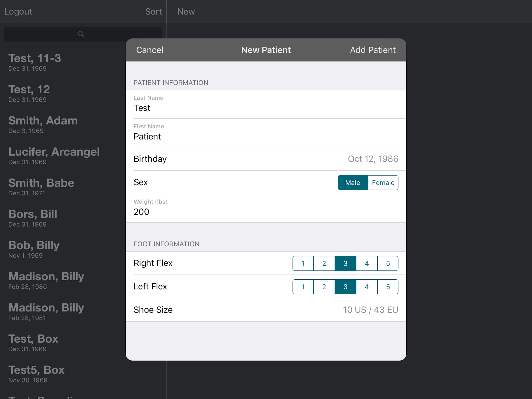
Task: Tap New in the top bar
Action: coord(186,11)
